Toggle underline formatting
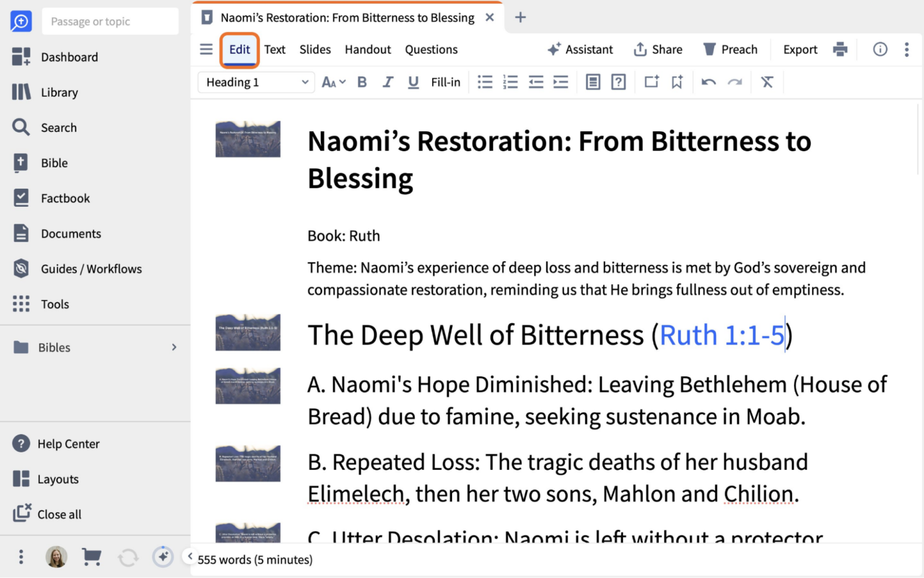Screen dimensions: 924x578 pyautogui.click(x=413, y=82)
